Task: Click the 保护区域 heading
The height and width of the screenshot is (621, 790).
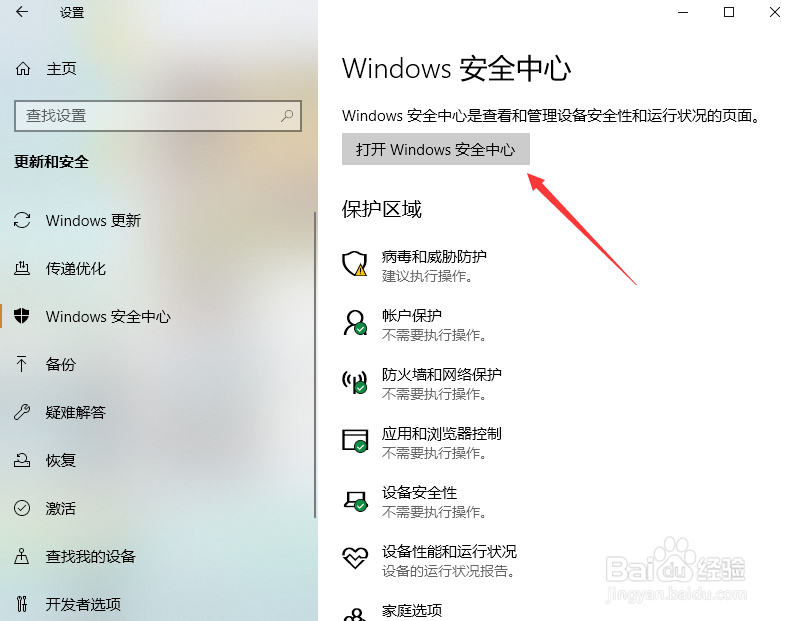Action: [x=382, y=209]
